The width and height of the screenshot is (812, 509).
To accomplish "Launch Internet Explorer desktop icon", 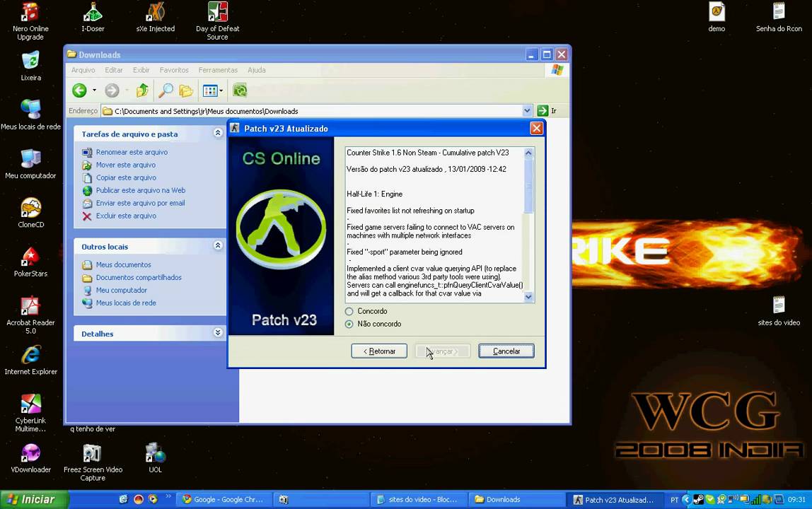I will point(30,360).
